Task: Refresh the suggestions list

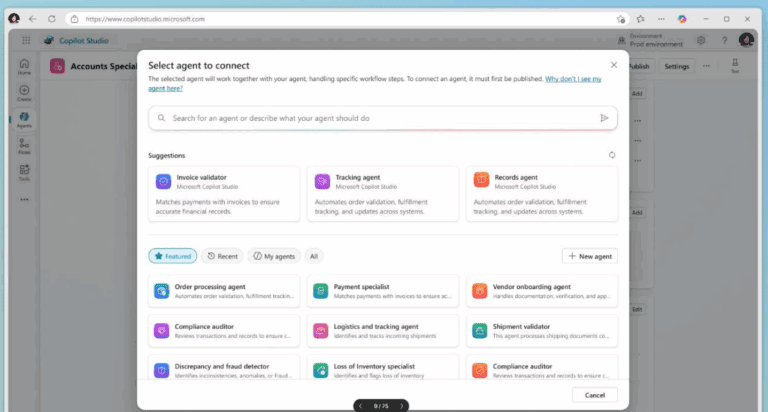Action: (x=612, y=155)
